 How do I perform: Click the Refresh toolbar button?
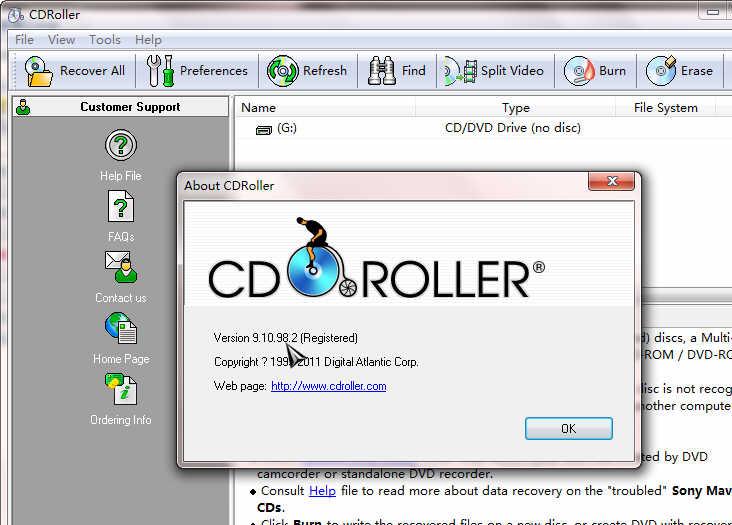[307, 71]
